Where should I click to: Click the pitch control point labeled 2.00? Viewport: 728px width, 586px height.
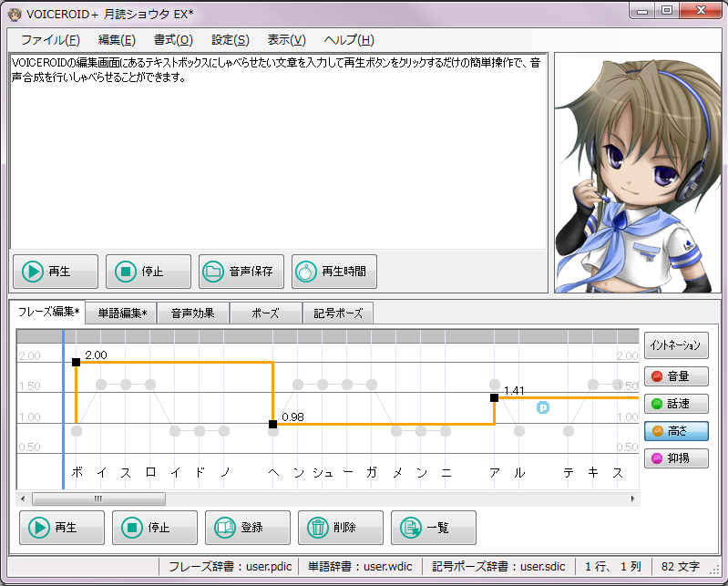[x=77, y=362]
